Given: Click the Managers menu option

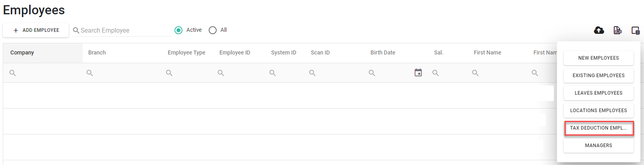Looking at the screenshot, I should point(598,146).
